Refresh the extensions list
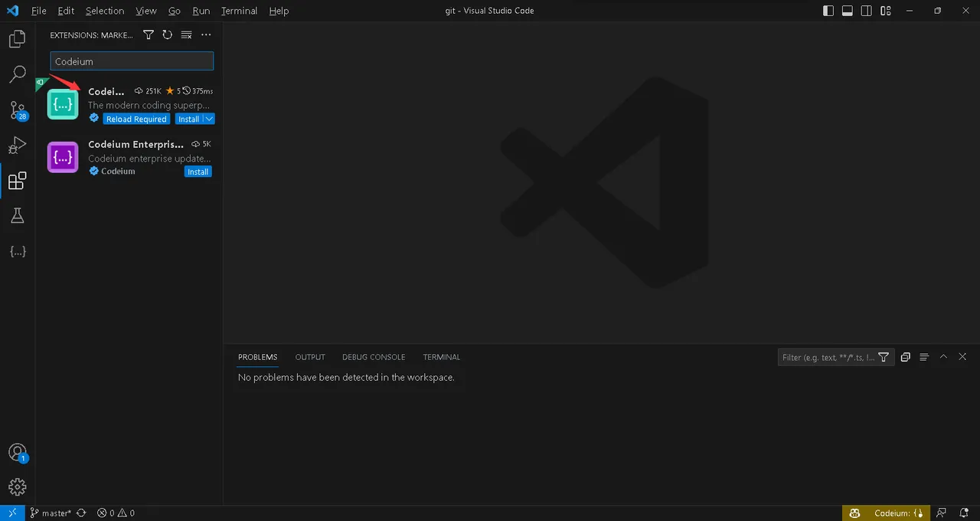The width and height of the screenshot is (980, 521). [x=167, y=34]
